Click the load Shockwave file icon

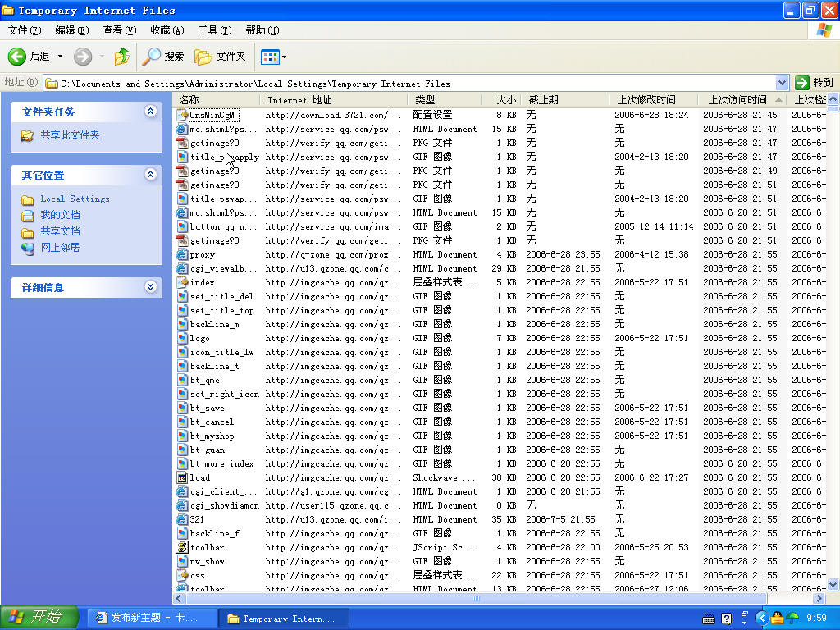click(x=182, y=477)
